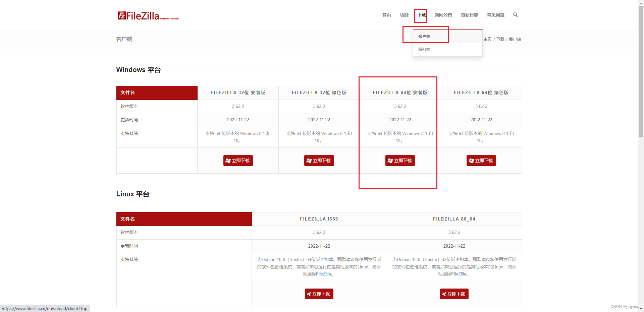Open the 下载 navigation menu
The height and width of the screenshot is (312, 644).
[421, 15]
